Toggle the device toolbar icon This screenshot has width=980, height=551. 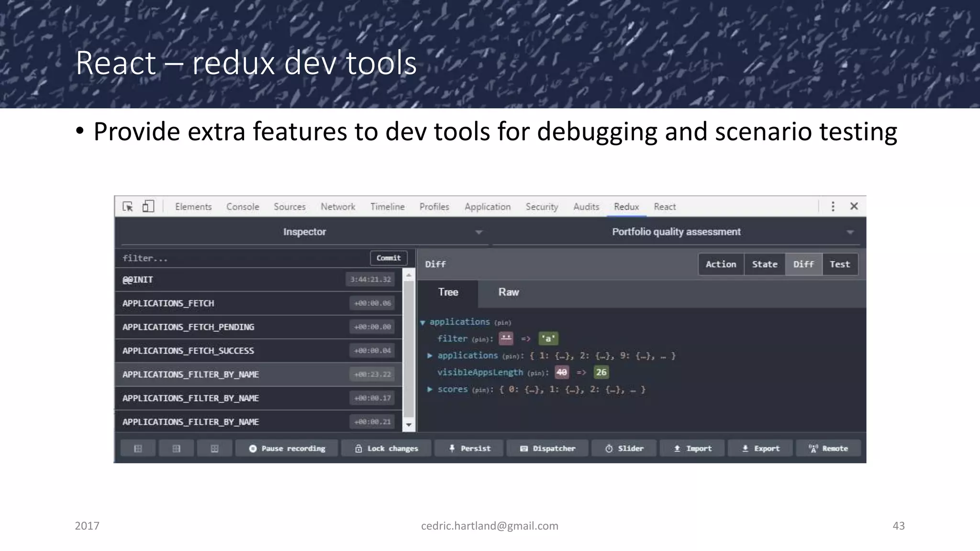[148, 206]
